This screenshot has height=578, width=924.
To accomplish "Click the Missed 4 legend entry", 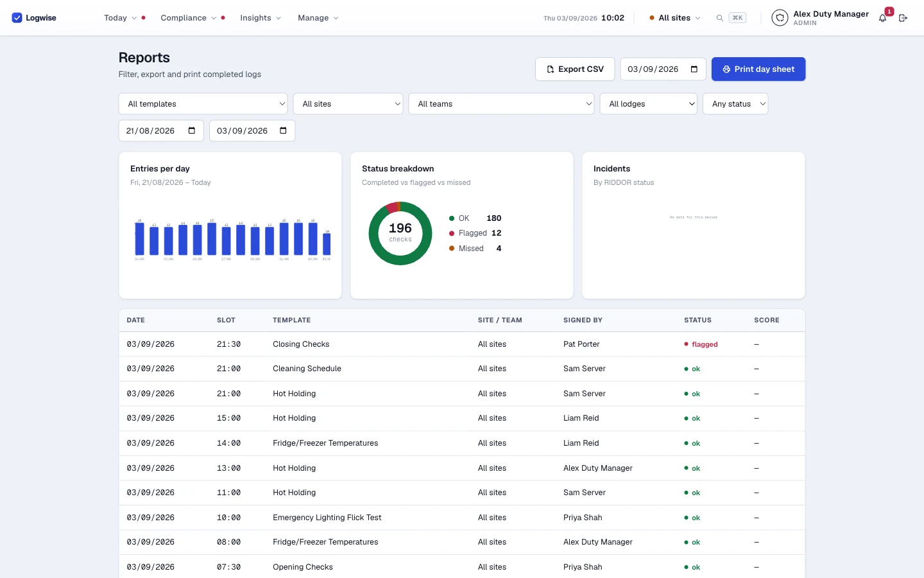I will tap(475, 249).
